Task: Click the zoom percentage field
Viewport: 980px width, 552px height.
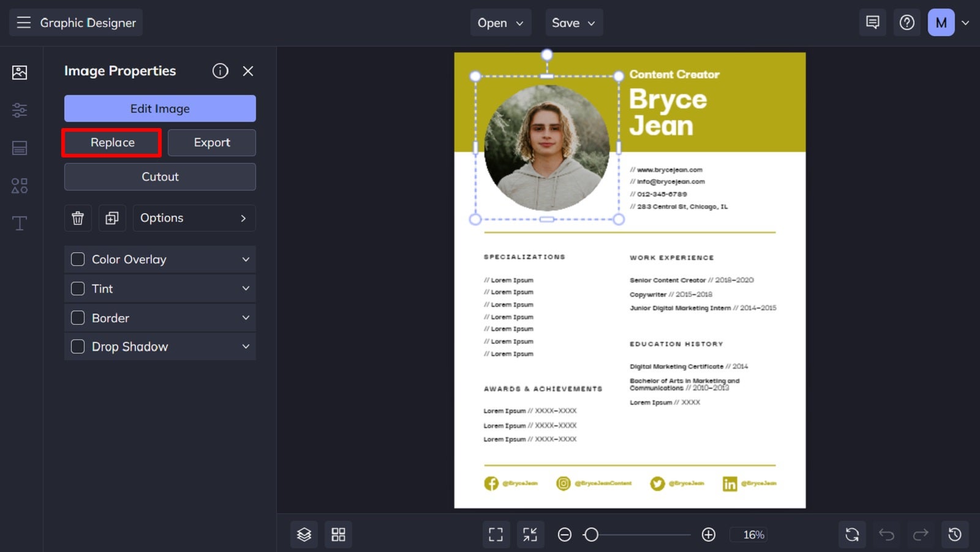Action: pyautogui.click(x=748, y=534)
